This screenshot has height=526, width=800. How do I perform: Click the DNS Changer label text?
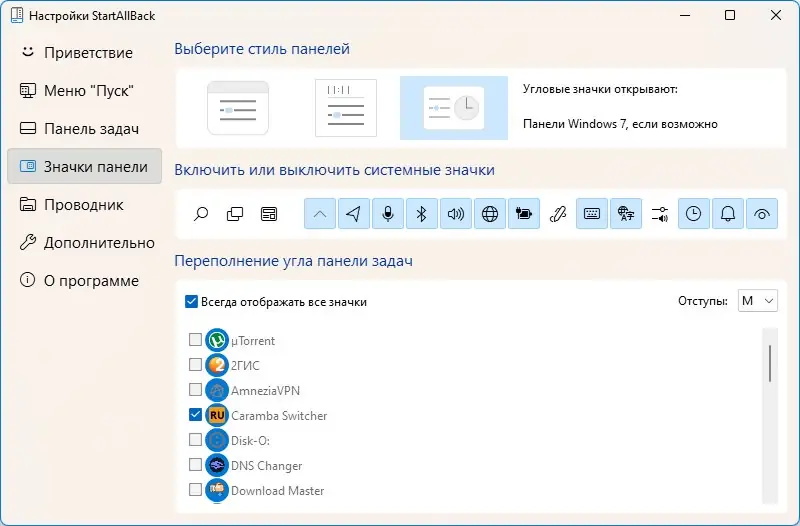click(266, 465)
